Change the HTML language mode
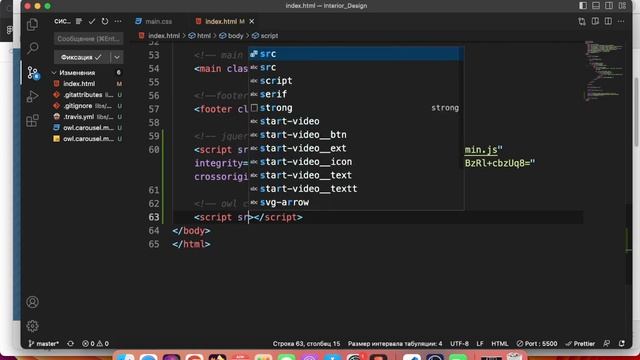This screenshot has width=640, height=360. (x=500, y=344)
